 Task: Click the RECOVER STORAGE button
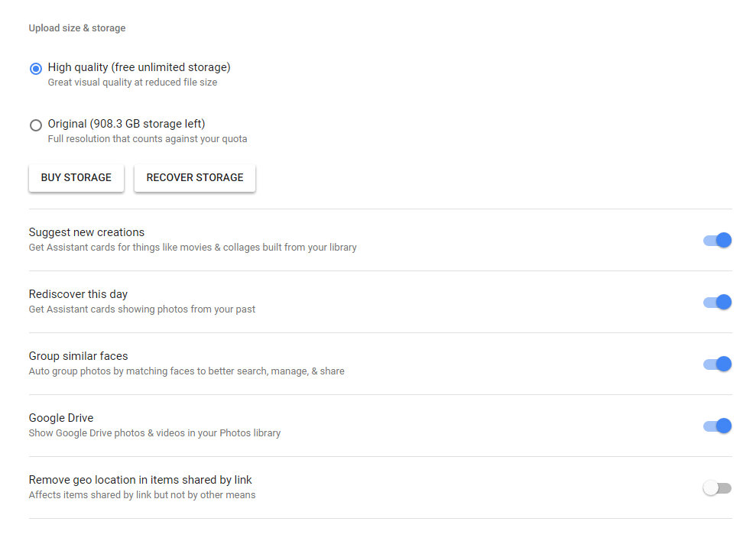(195, 177)
